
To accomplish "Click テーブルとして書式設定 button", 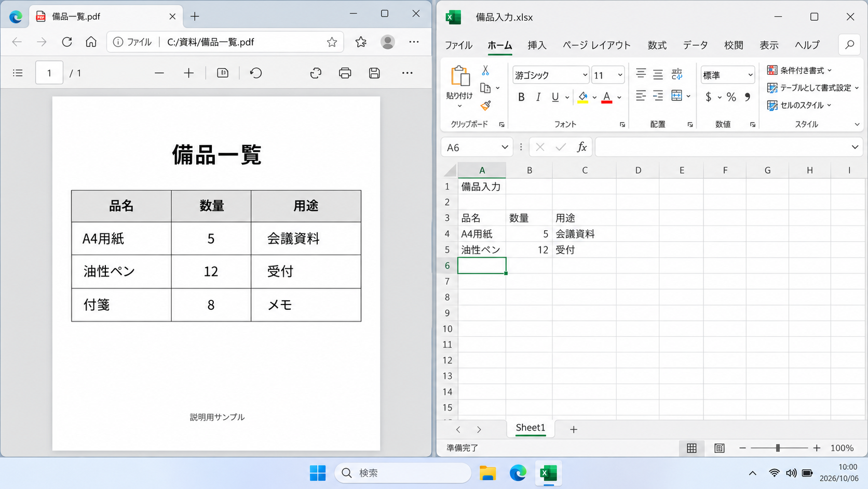I will click(x=813, y=88).
